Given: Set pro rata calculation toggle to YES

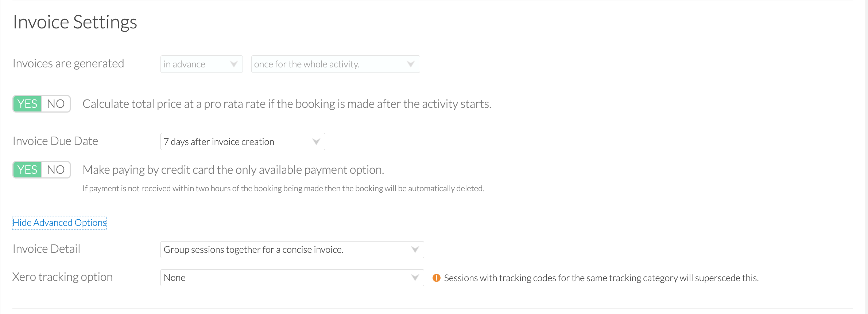Looking at the screenshot, I should pyautogui.click(x=27, y=104).
